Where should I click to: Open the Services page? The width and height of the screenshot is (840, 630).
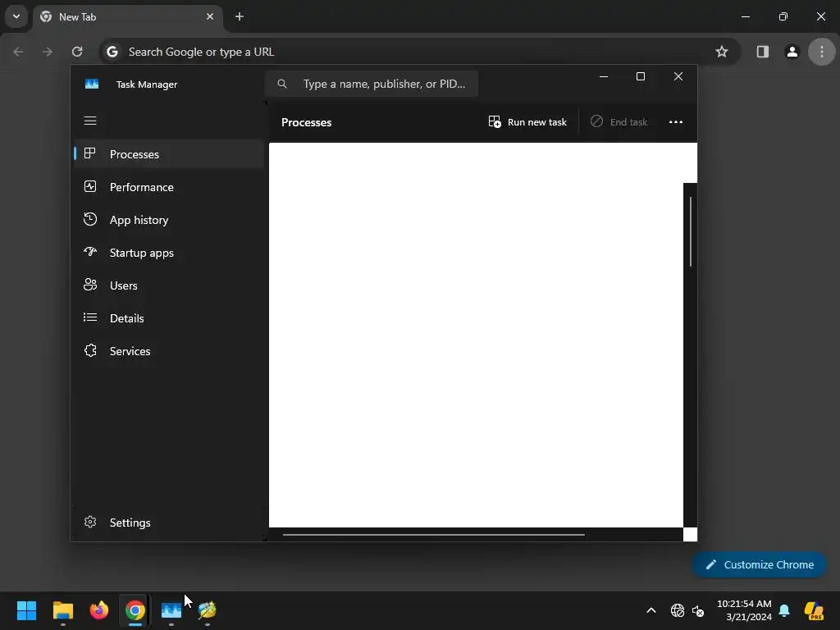(169, 351)
